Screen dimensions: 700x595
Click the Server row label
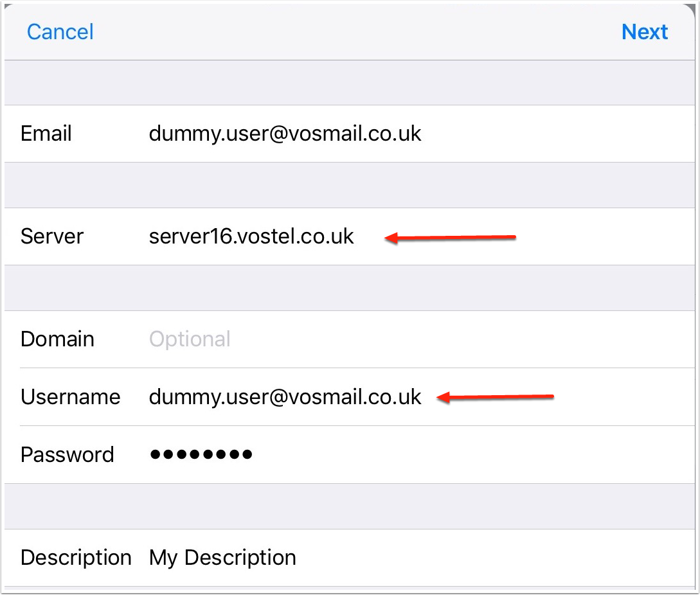52,236
